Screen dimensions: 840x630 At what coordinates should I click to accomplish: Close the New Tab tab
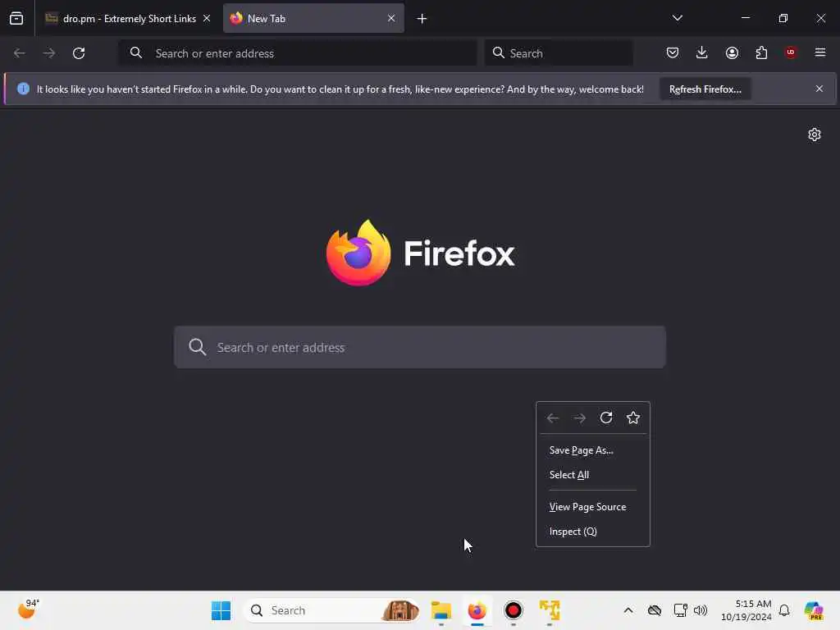(391, 18)
